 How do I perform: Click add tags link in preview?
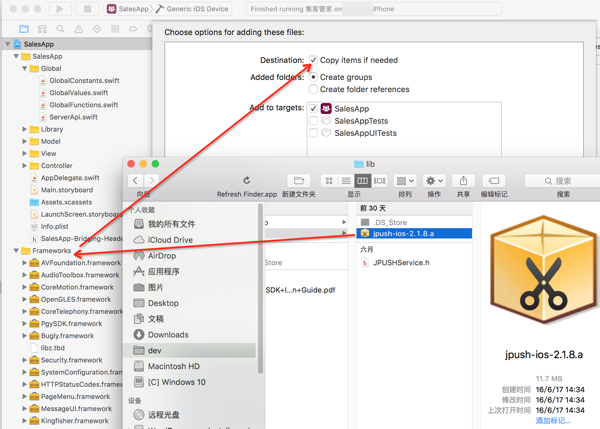553,421
